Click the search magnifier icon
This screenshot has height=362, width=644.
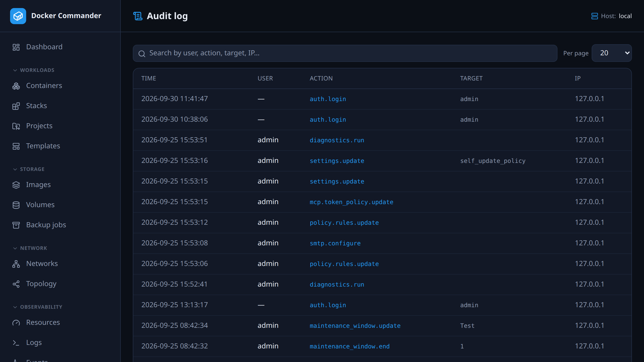pos(142,54)
